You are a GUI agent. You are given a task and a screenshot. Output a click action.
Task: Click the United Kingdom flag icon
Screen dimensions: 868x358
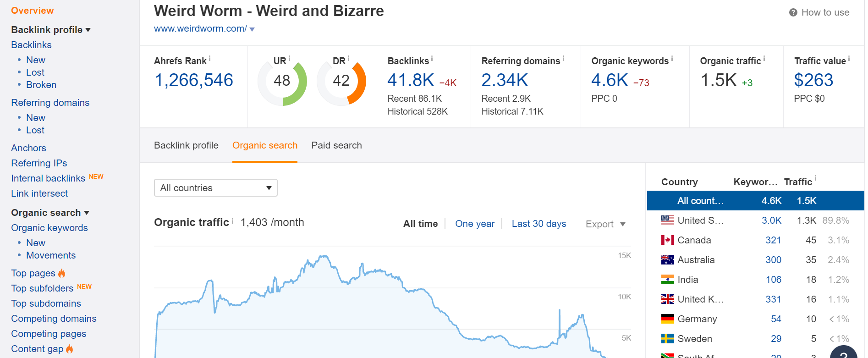click(x=667, y=299)
